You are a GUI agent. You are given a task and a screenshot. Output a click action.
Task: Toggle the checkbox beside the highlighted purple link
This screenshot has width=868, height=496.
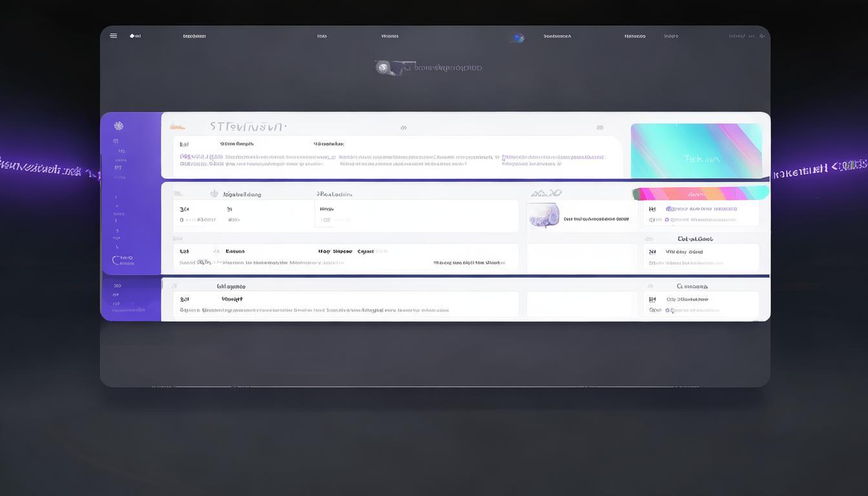667,220
